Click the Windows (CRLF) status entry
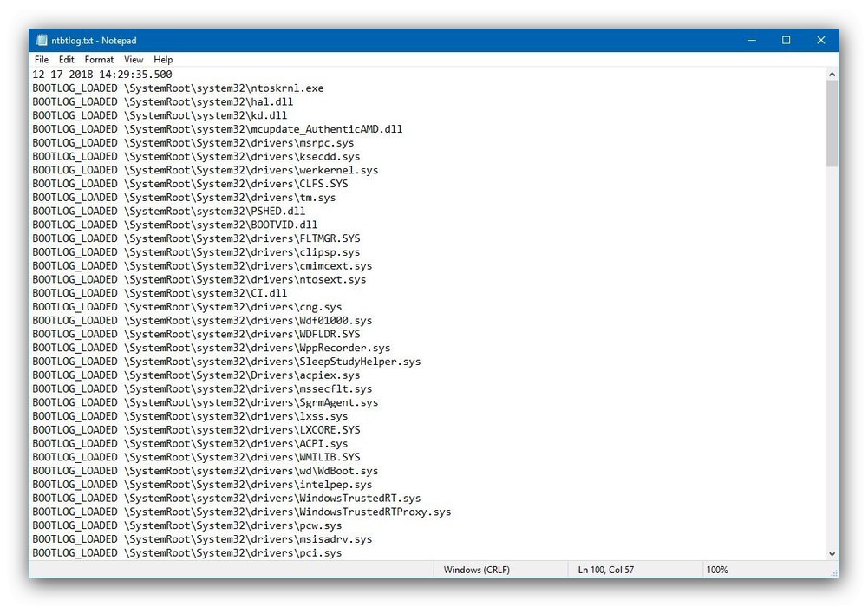This screenshot has height=607, width=868. [476, 570]
